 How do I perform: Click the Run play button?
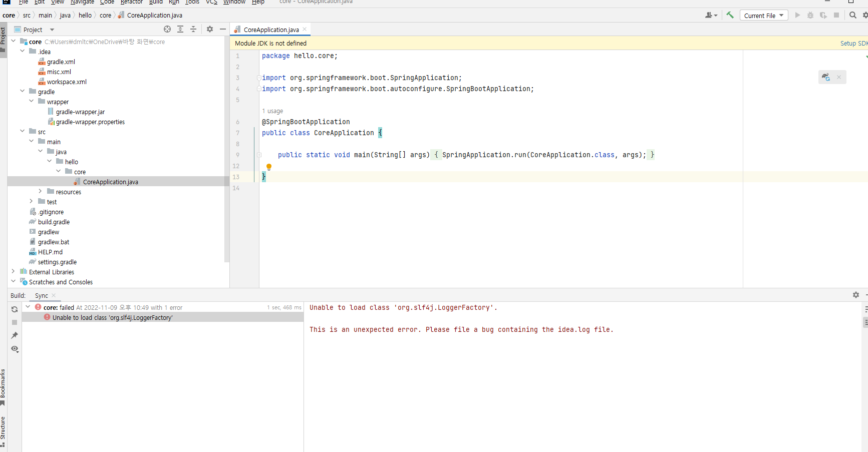(797, 16)
